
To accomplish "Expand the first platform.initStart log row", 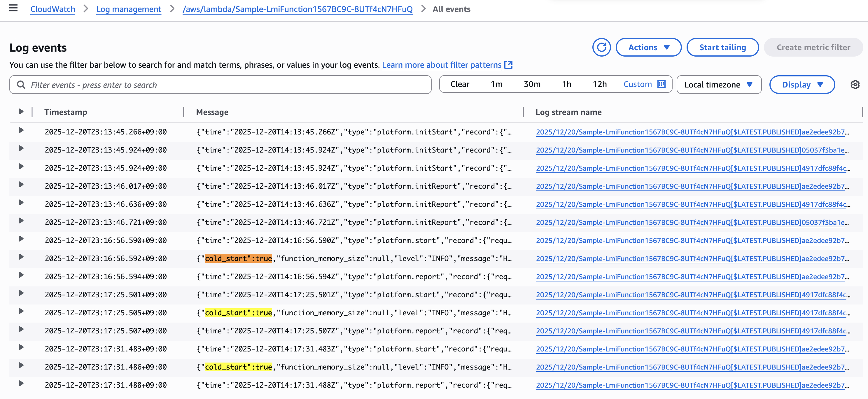I will coord(21,130).
